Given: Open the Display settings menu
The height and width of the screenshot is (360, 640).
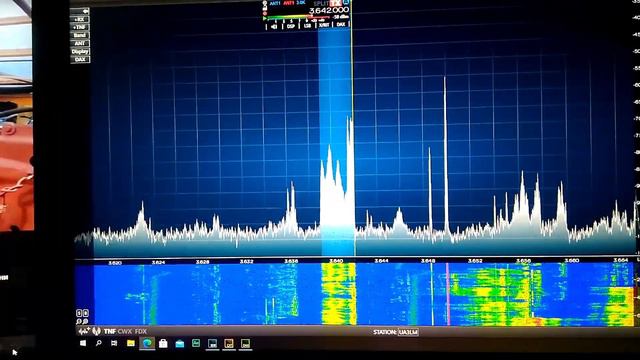Looking at the screenshot, I should pos(80,51).
